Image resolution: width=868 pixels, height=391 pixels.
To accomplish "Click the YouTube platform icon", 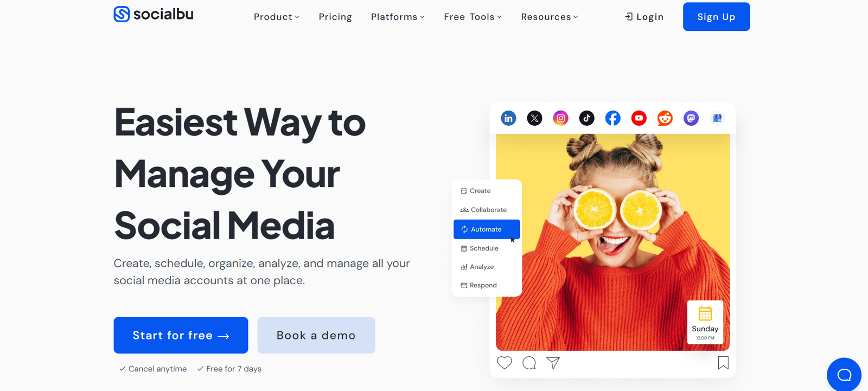I will point(639,118).
